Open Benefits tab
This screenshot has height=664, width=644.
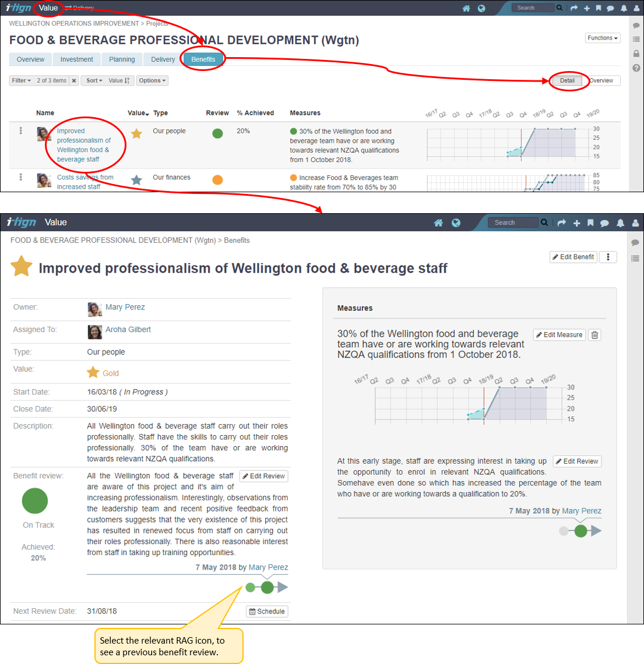click(x=203, y=59)
